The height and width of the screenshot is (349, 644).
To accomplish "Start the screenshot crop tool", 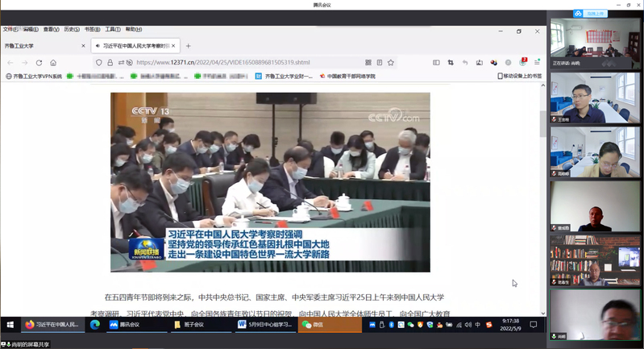I will (x=451, y=62).
